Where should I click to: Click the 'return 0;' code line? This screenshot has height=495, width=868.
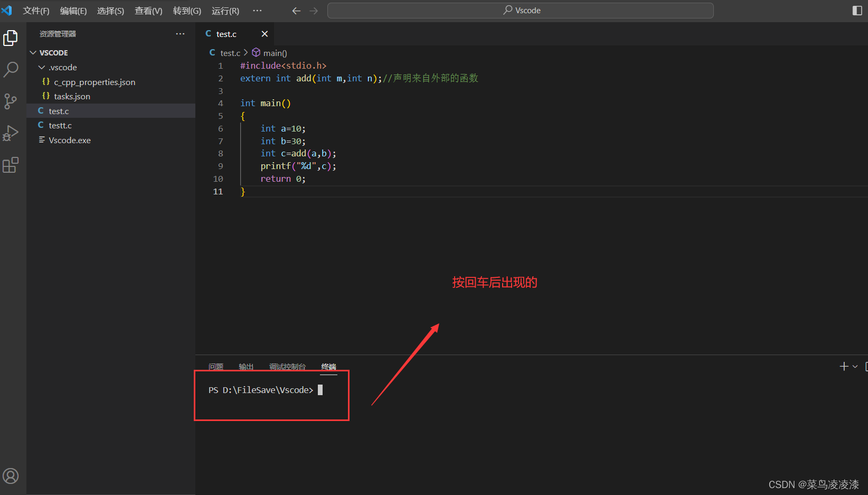tap(283, 179)
